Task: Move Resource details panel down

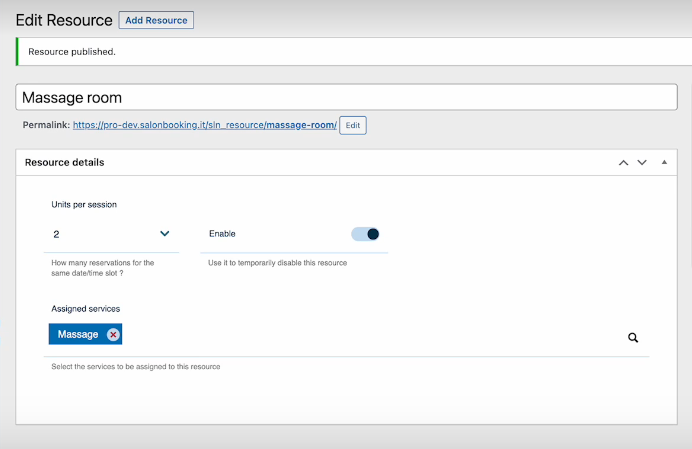Action: [x=642, y=162]
